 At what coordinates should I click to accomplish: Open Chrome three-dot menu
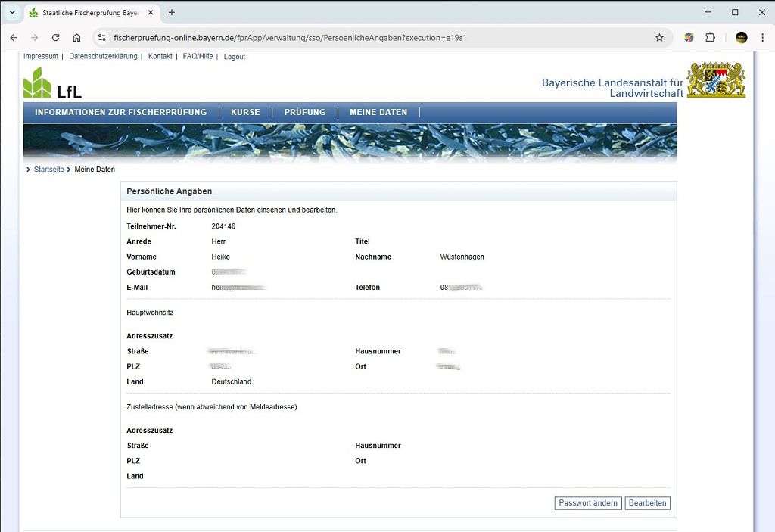(x=763, y=38)
